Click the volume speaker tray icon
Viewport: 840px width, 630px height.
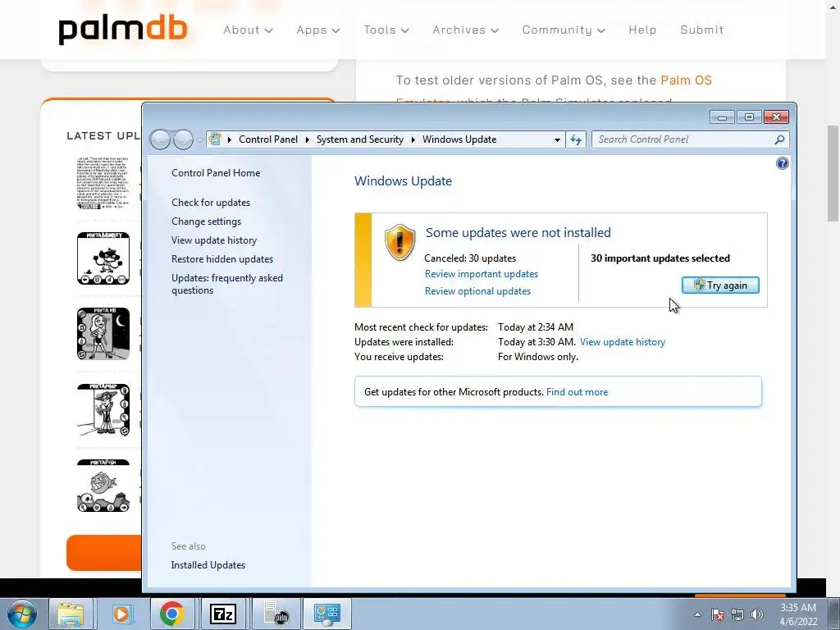(x=757, y=614)
